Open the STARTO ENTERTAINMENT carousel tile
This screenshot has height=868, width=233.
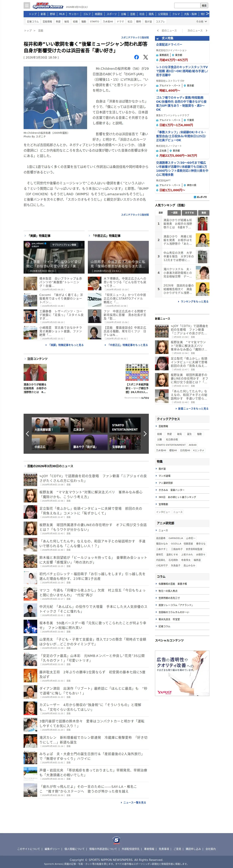coord(125,425)
